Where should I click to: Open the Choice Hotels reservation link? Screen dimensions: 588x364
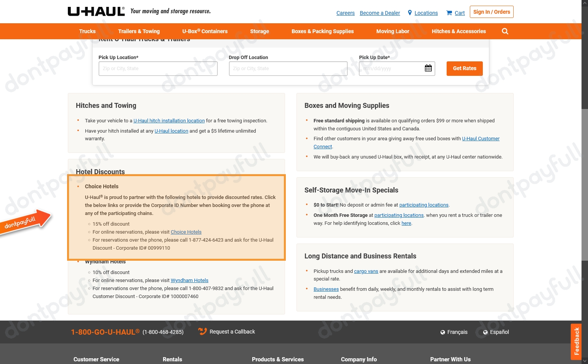[186, 232]
